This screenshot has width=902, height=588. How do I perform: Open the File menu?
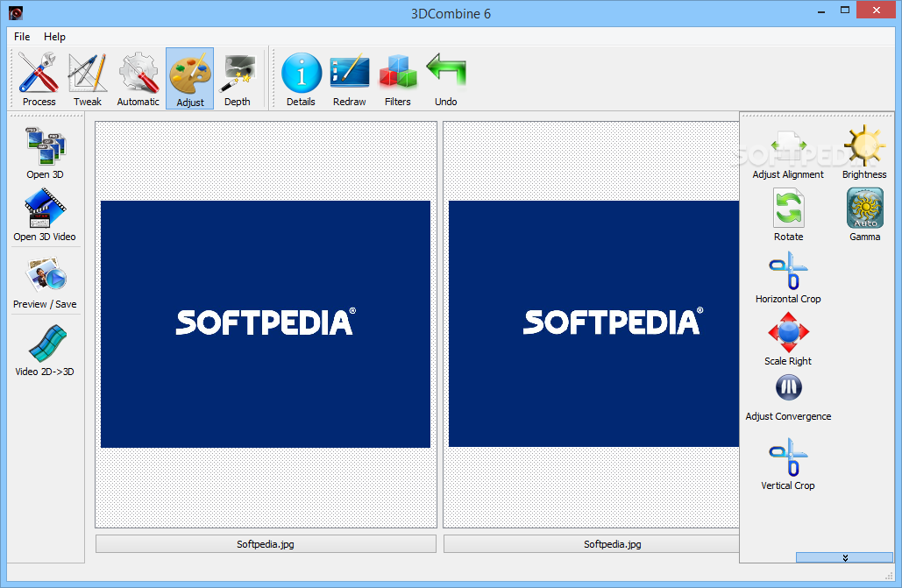[22, 36]
